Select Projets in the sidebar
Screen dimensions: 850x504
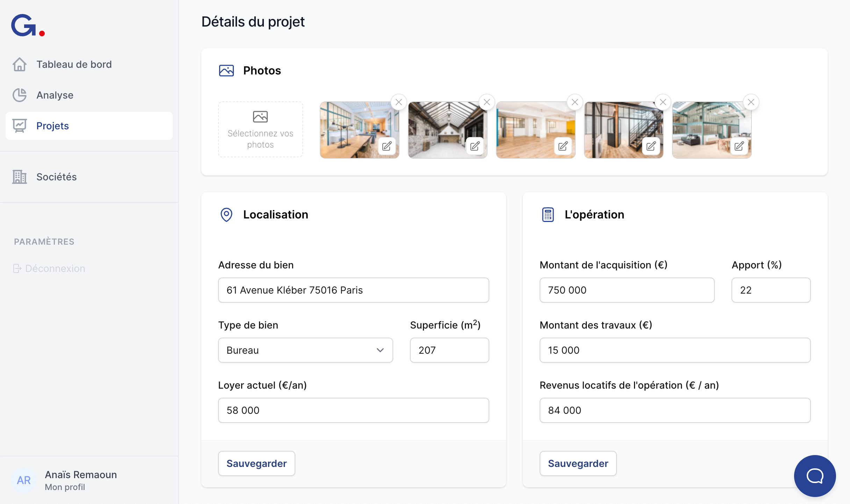52,126
